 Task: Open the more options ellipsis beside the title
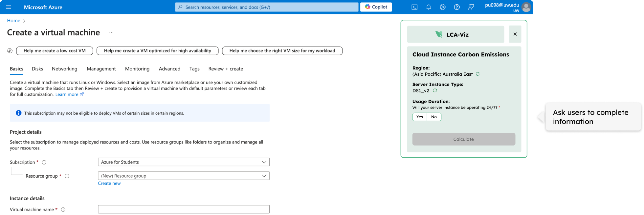tap(111, 32)
